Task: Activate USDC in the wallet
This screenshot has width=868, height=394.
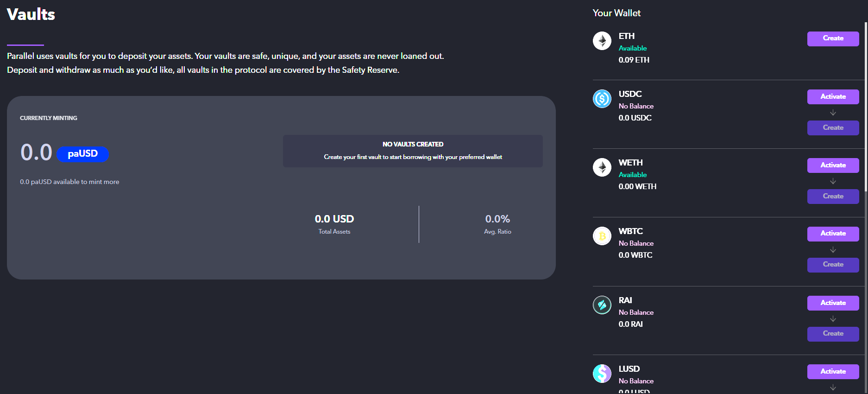Action: click(833, 97)
